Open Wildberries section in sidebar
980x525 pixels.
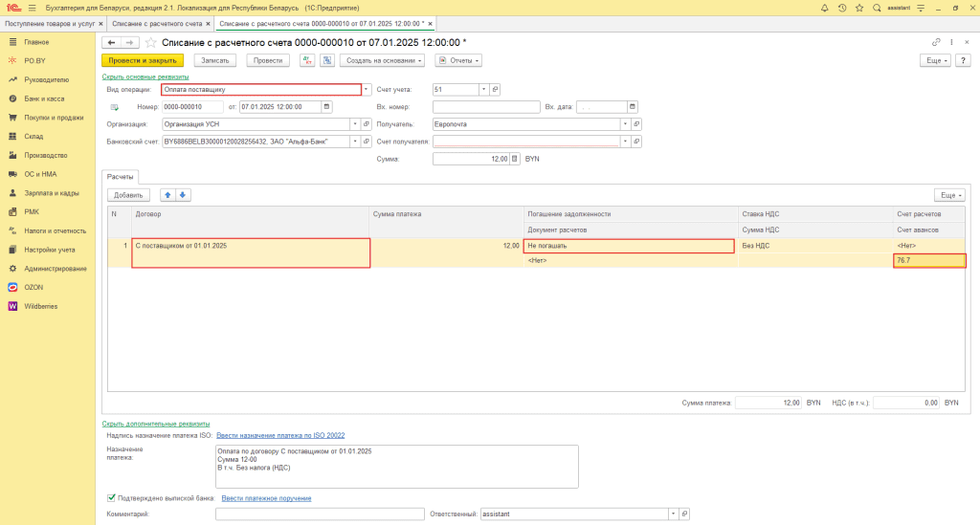[40, 307]
